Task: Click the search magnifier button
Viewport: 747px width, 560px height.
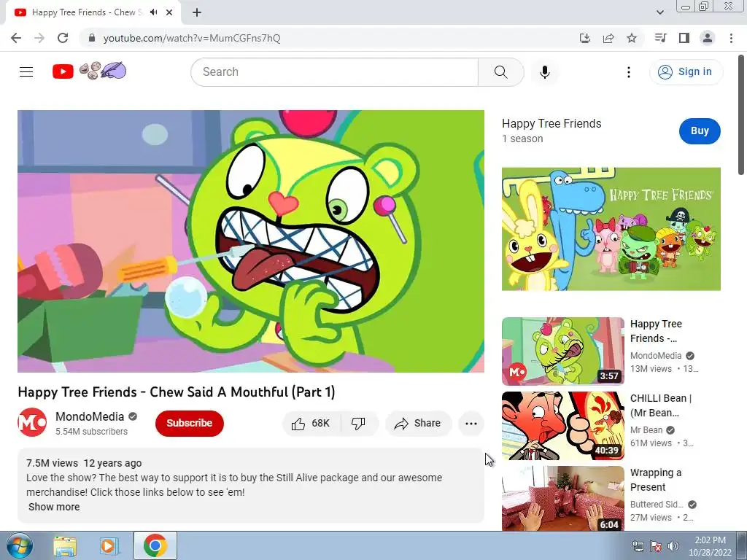Action: [x=500, y=72]
